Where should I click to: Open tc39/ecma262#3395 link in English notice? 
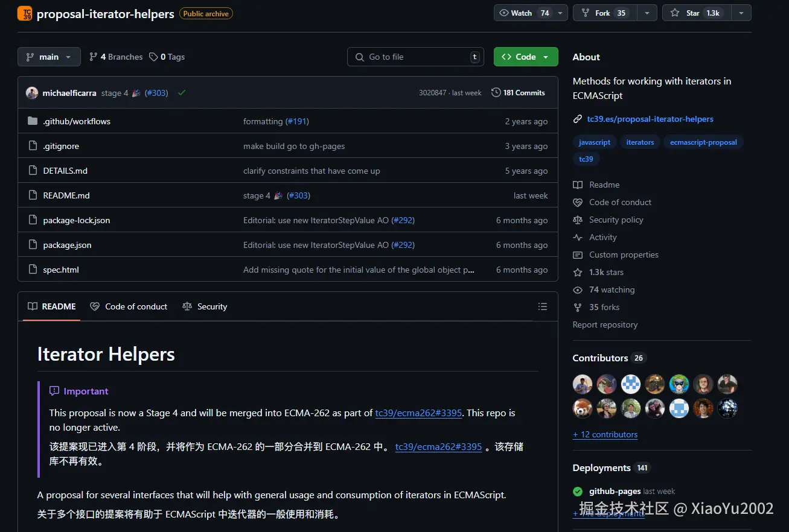pos(418,413)
